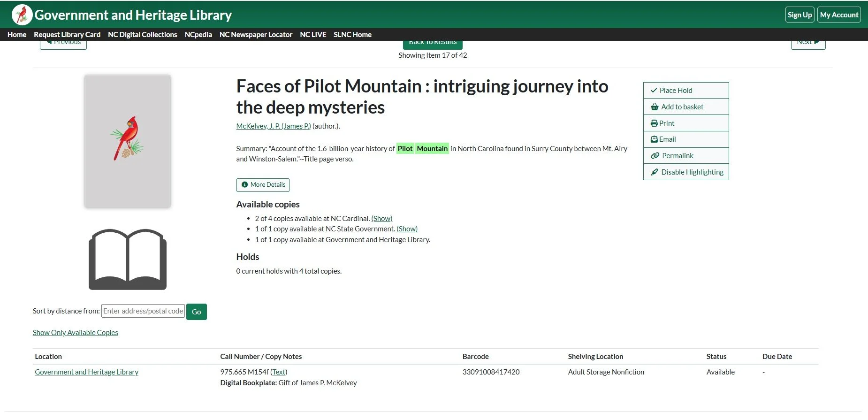Click barcode 33091008417420
This screenshot has width=868, height=420.
coord(491,372)
